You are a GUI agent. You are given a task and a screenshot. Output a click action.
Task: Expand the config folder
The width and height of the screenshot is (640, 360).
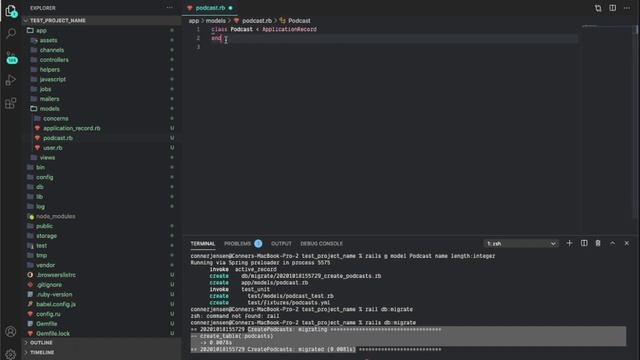(x=44, y=177)
